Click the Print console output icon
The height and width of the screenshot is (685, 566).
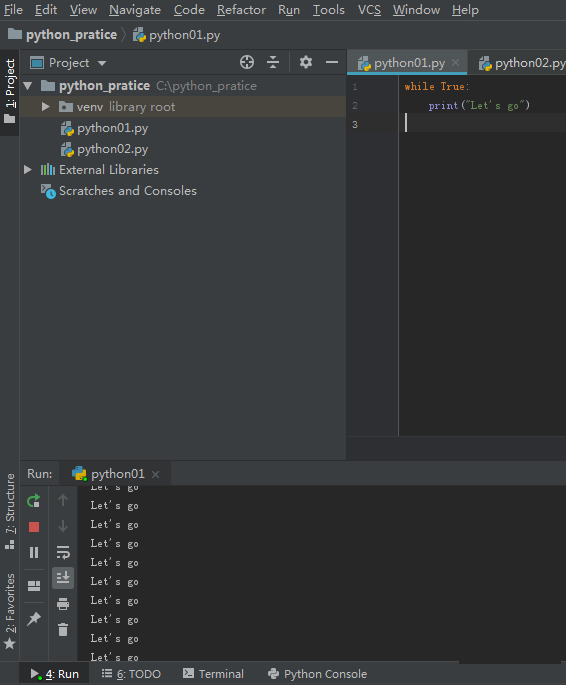tap(63, 604)
